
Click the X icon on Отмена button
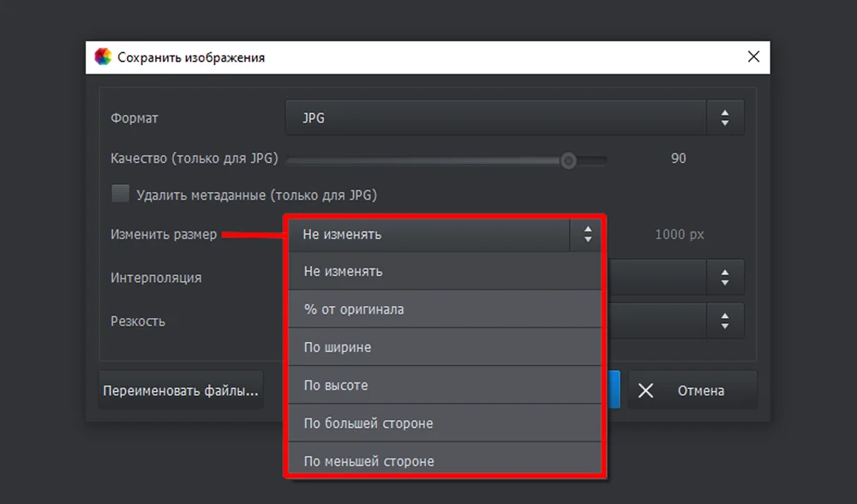(x=645, y=390)
